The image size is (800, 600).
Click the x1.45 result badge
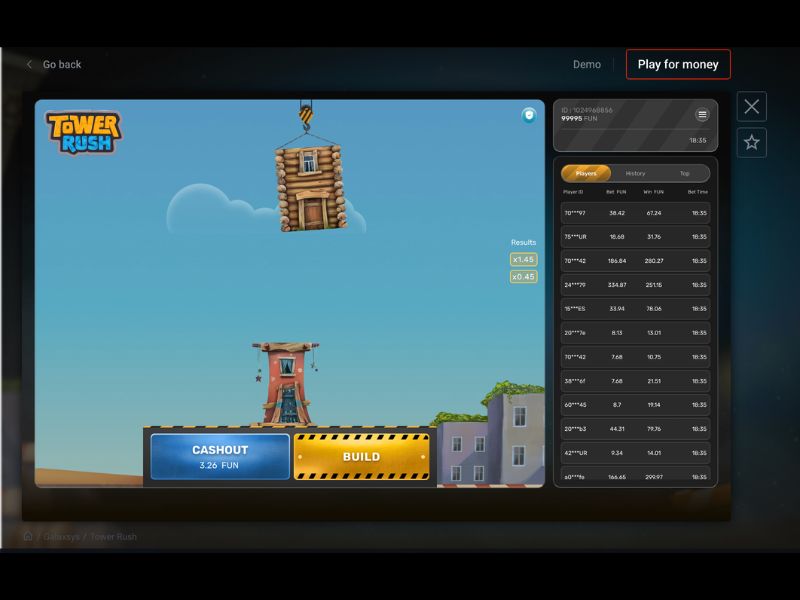pos(523,260)
